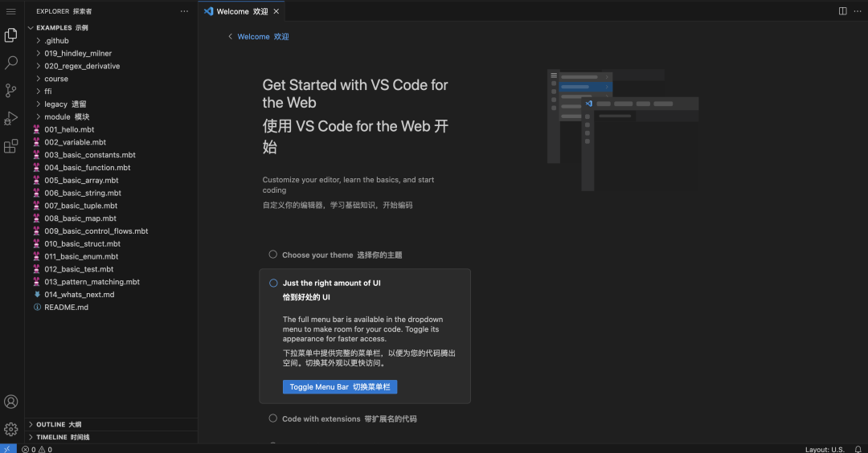868x453 pixels.
Task: Select 'Code with extensions' step
Action: point(349,418)
